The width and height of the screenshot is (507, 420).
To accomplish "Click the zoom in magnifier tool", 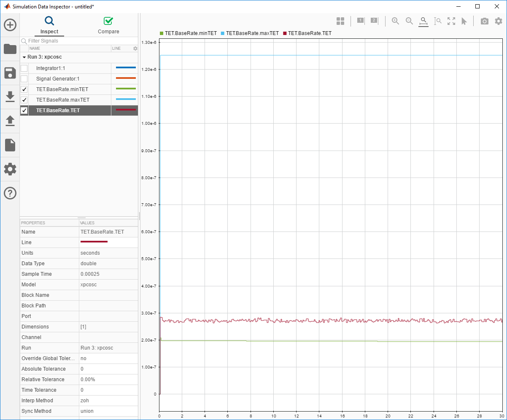I will pyautogui.click(x=395, y=21).
